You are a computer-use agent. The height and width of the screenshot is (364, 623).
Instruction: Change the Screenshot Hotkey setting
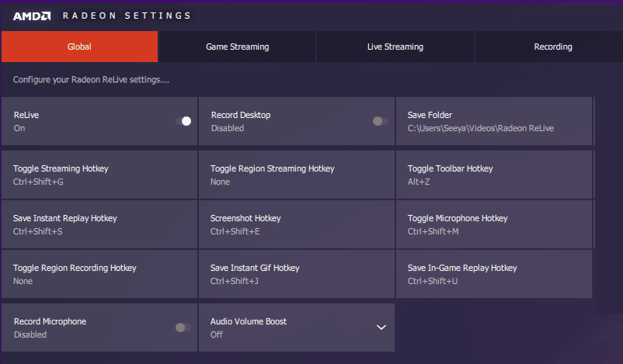click(x=296, y=224)
